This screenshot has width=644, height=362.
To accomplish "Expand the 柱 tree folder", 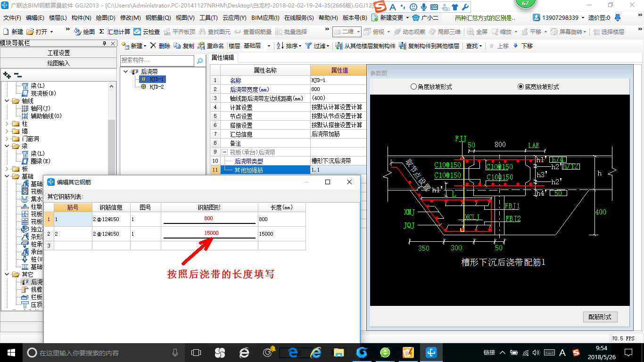I will click(x=7, y=123).
